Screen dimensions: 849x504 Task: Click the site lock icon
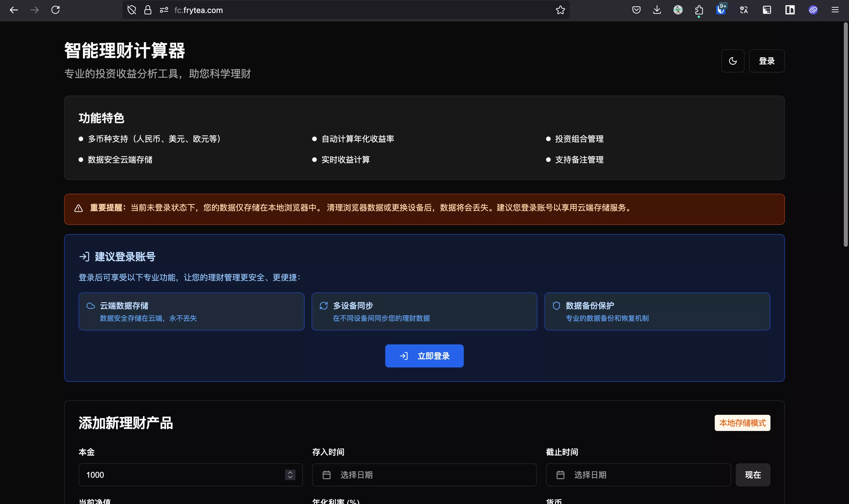pyautogui.click(x=148, y=10)
